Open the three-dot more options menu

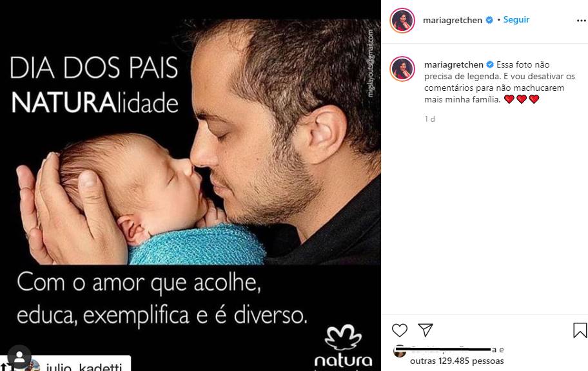pyautogui.click(x=582, y=21)
